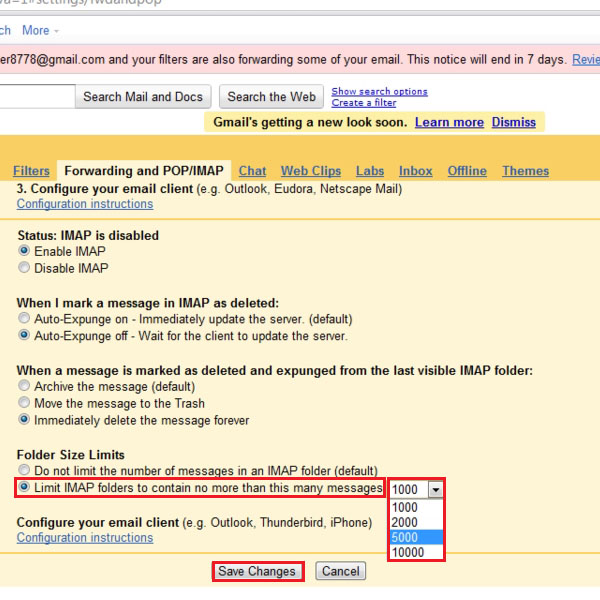
Task: Select Limit IMAP folders message count option
Action: click(24, 487)
